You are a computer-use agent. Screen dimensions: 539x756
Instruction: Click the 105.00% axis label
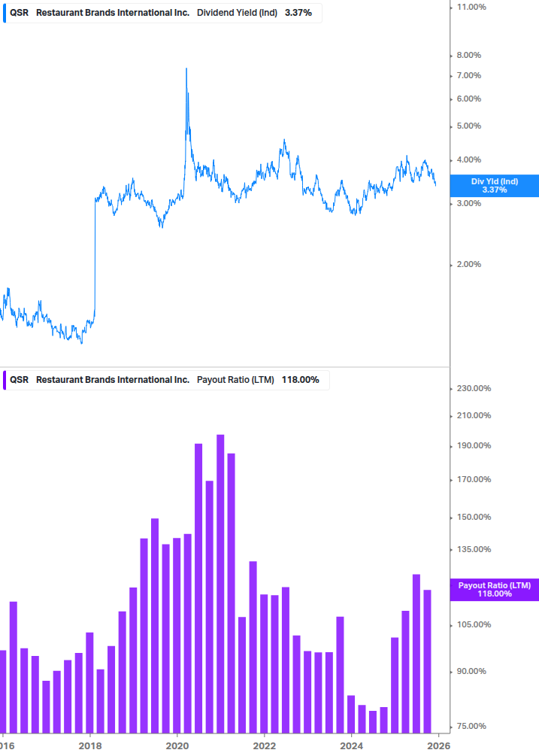(474, 624)
